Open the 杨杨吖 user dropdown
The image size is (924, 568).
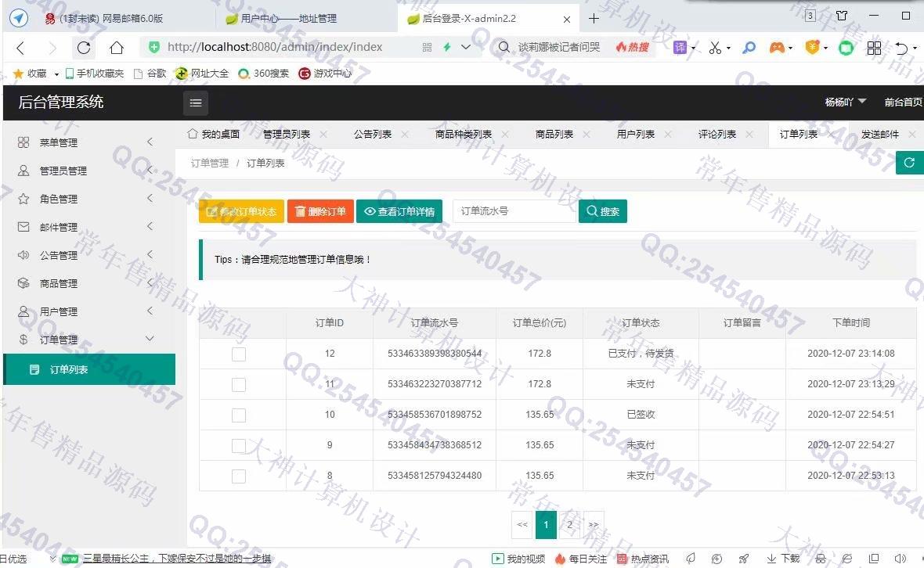click(845, 102)
